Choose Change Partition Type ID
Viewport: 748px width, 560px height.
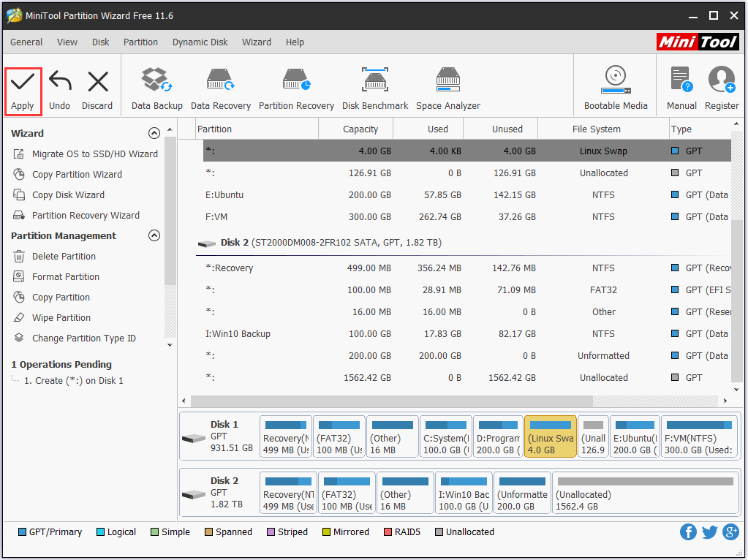[75, 338]
